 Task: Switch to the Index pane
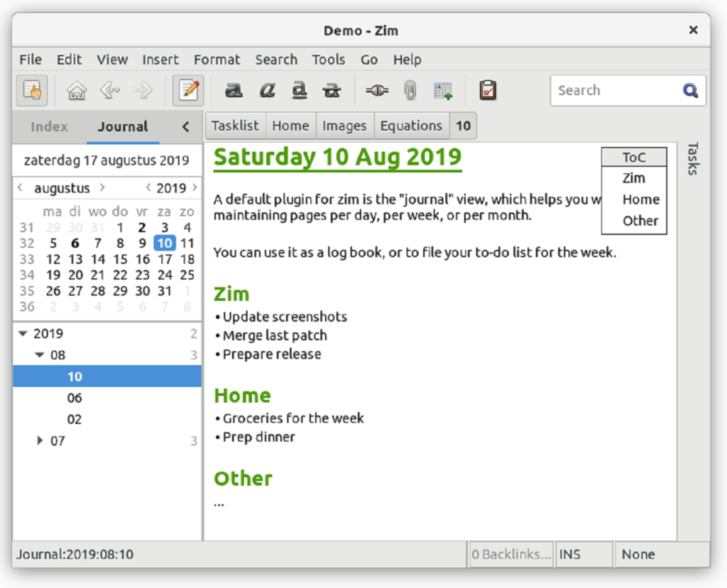(49, 126)
